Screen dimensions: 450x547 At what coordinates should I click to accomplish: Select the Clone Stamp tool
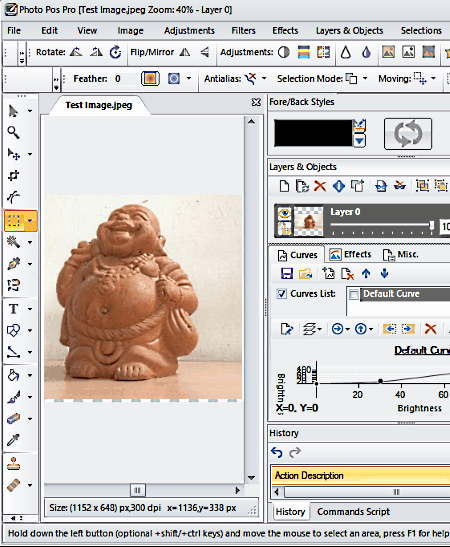click(13, 464)
